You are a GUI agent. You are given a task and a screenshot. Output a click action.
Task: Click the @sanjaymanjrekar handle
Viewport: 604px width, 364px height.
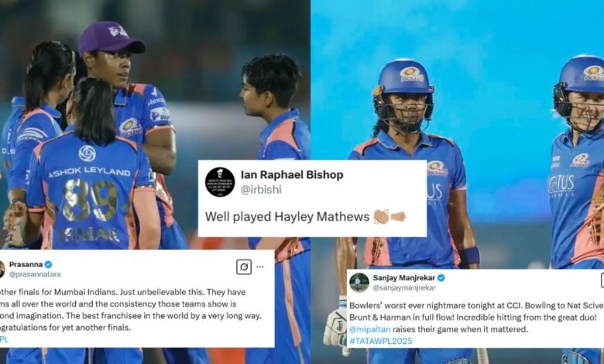click(404, 288)
